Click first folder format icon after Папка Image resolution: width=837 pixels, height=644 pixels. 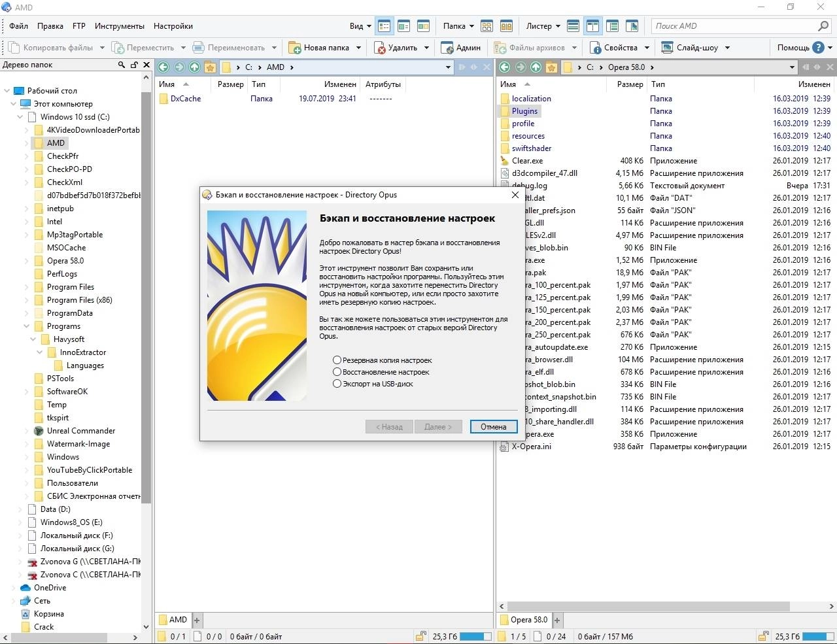pyautogui.click(x=487, y=26)
